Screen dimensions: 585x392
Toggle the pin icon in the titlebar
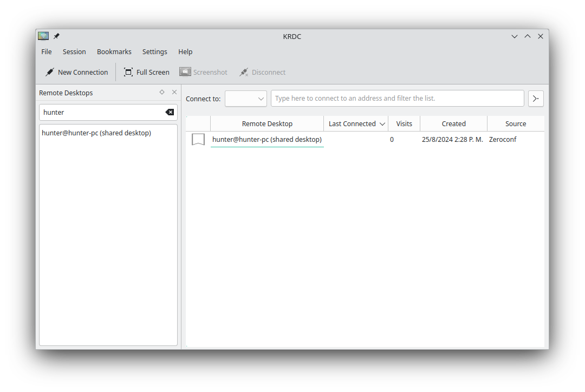click(x=56, y=35)
